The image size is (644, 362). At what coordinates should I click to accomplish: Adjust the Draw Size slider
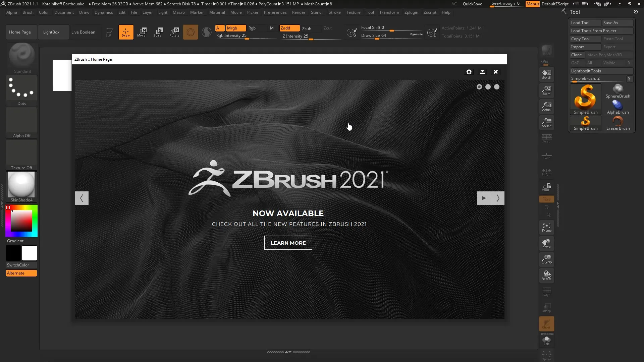[392, 36]
